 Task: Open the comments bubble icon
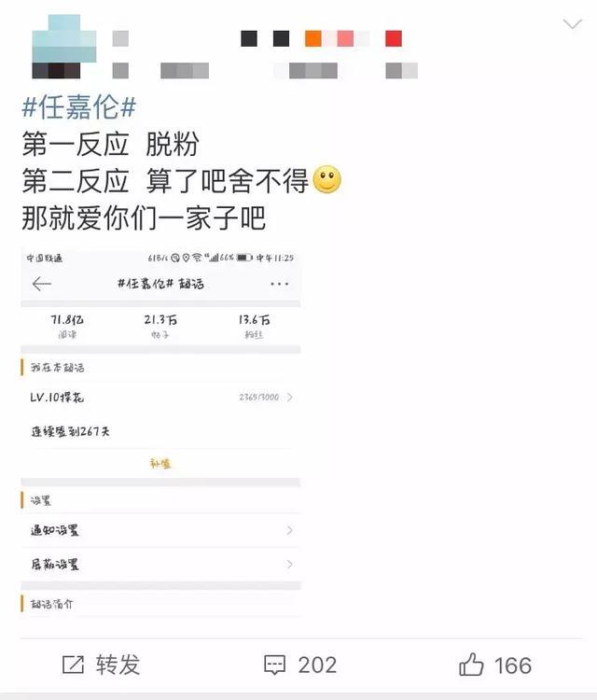(x=274, y=665)
